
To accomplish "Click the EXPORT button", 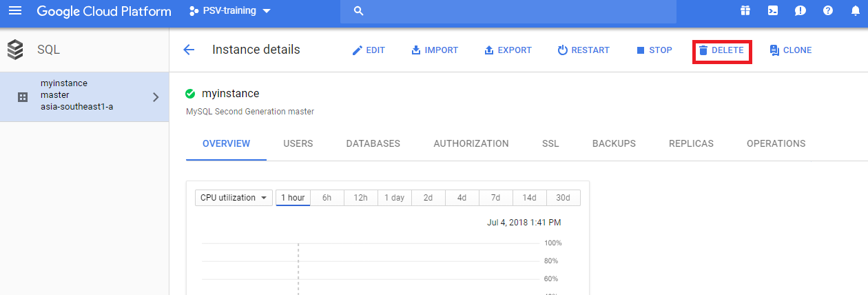I will (508, 50).
